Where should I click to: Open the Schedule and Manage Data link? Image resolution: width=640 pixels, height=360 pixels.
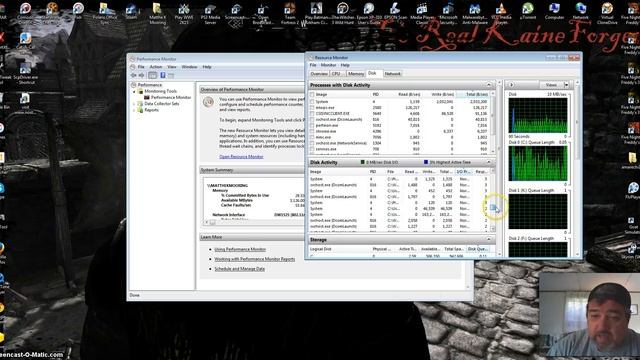[240, 269]
